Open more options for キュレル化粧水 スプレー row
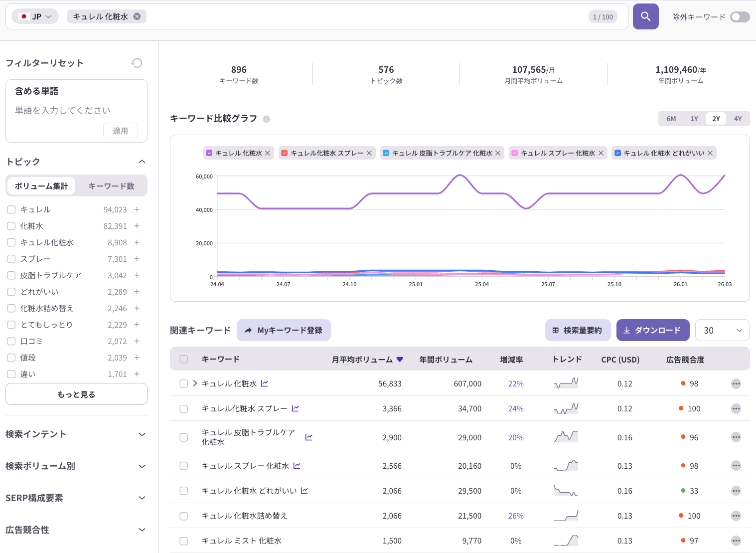This screenshot has width=756, height=553. pos(736,408)
